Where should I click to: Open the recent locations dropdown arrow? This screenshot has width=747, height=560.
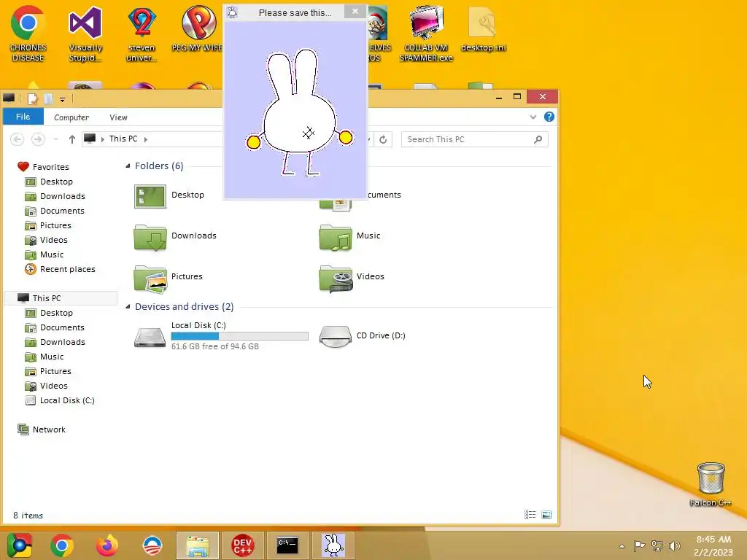[55, 139]
